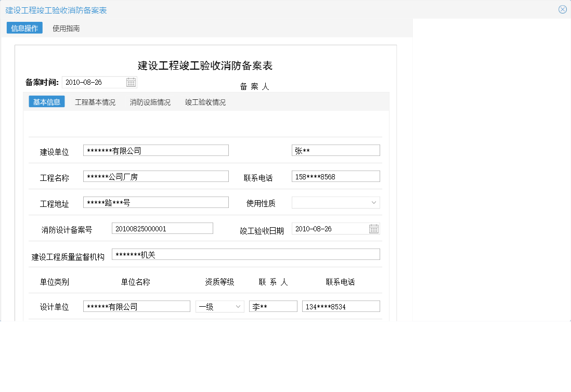Switch to the 工程基本情况 tab
Screen dimensions: 571x392
pyautogui.click(x=95, y=102)
